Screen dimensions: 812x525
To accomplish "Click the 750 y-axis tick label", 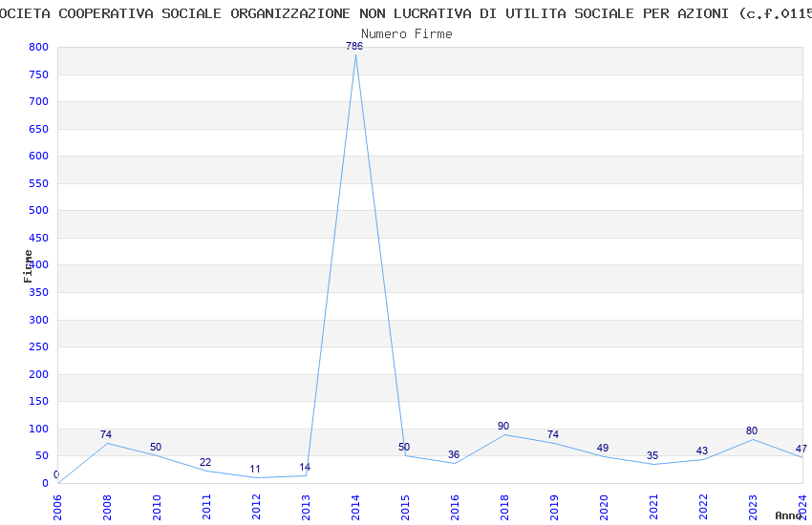I will [x=39, y=75].
